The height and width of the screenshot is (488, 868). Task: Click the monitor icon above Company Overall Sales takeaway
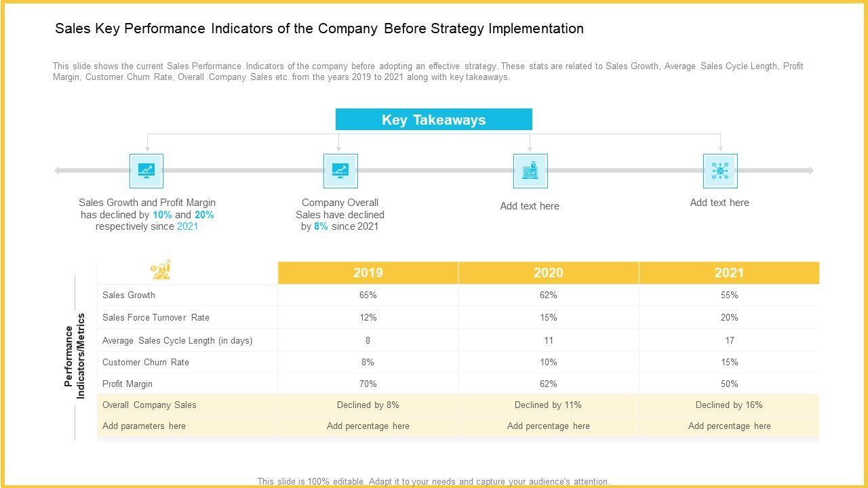coord(340,171)
